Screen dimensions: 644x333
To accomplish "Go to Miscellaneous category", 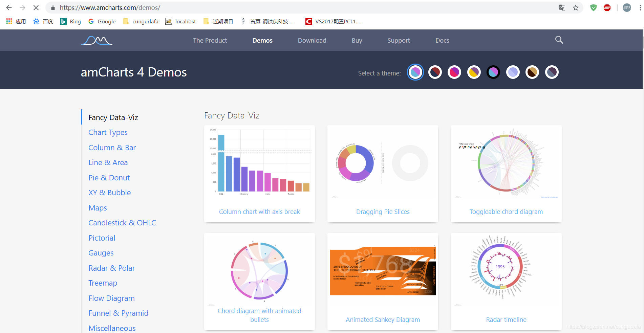I will [112, 328].
